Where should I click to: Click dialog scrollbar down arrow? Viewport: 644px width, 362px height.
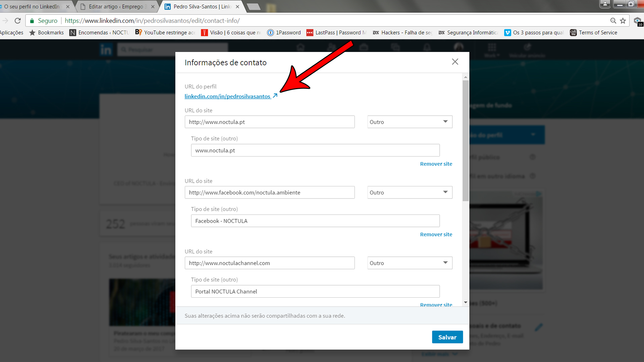466,302
